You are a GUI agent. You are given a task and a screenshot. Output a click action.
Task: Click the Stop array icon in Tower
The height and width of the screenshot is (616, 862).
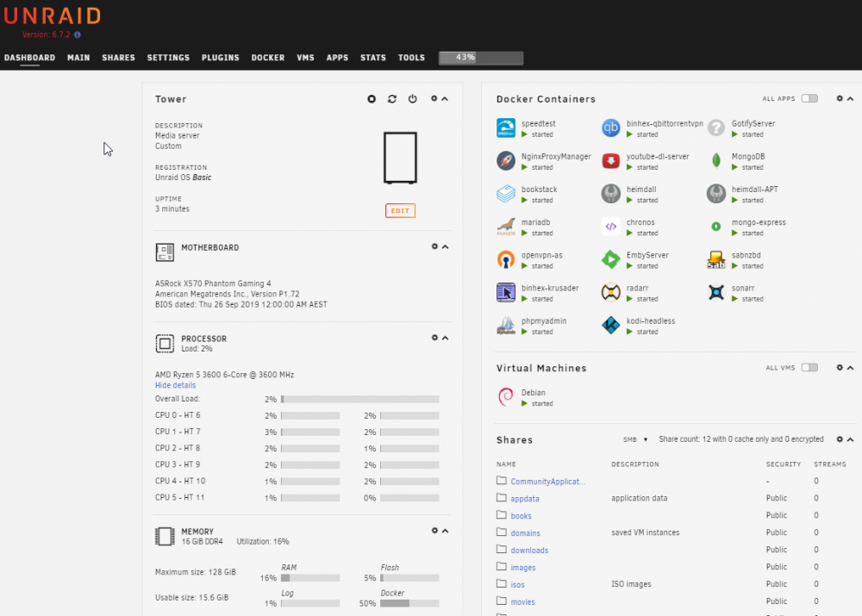(372, 99)
